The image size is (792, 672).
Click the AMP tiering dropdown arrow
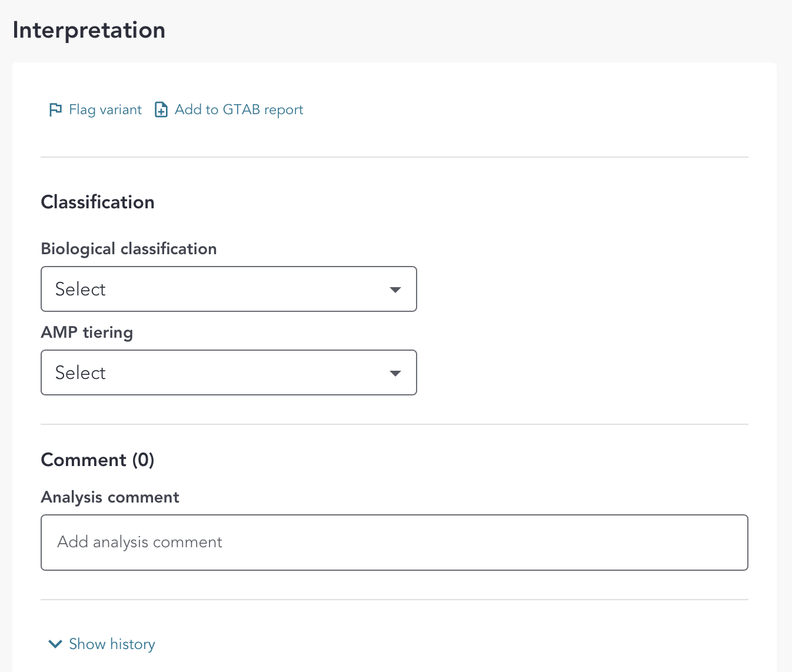point(395,373)
